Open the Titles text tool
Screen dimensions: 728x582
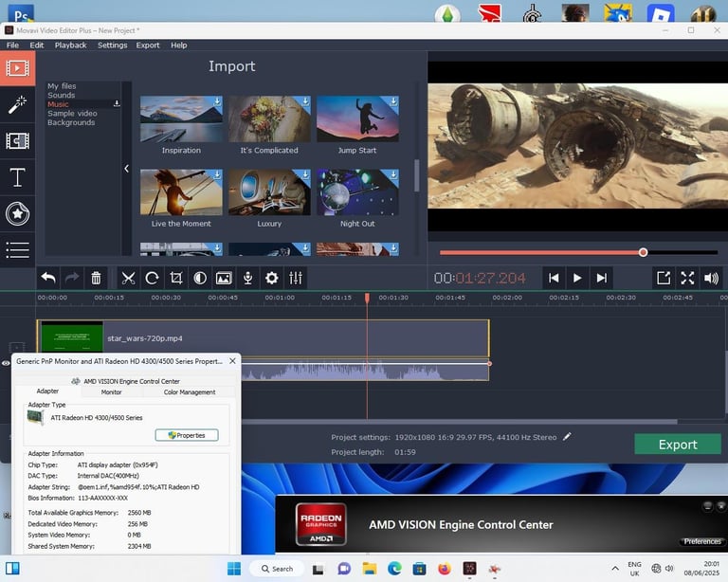coord(18,177)
